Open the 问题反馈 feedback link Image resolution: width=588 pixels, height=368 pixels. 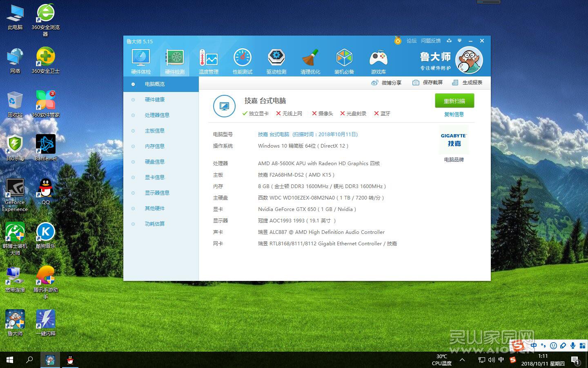tap(431, 41)
